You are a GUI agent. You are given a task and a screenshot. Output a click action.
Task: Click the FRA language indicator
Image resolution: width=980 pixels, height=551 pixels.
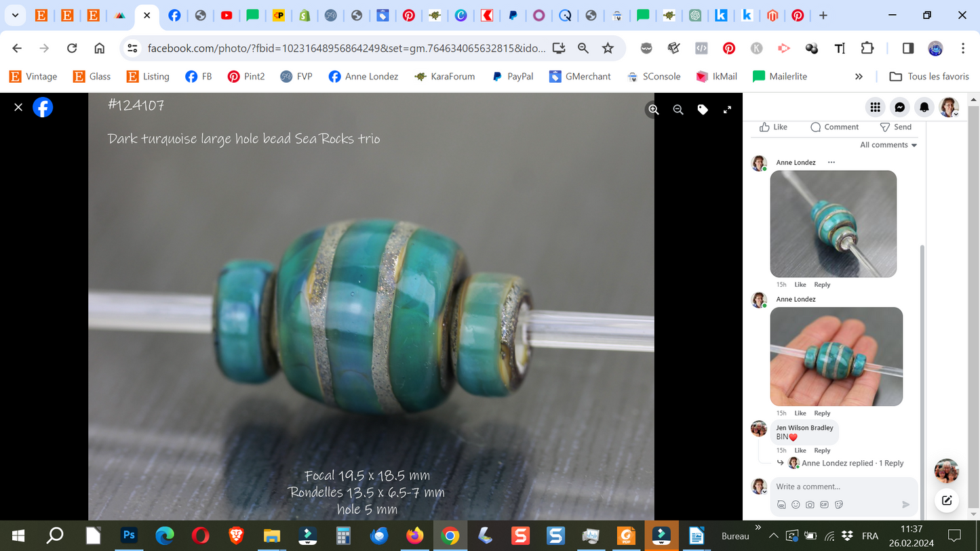pyautogui.click(x=870, y=536)
